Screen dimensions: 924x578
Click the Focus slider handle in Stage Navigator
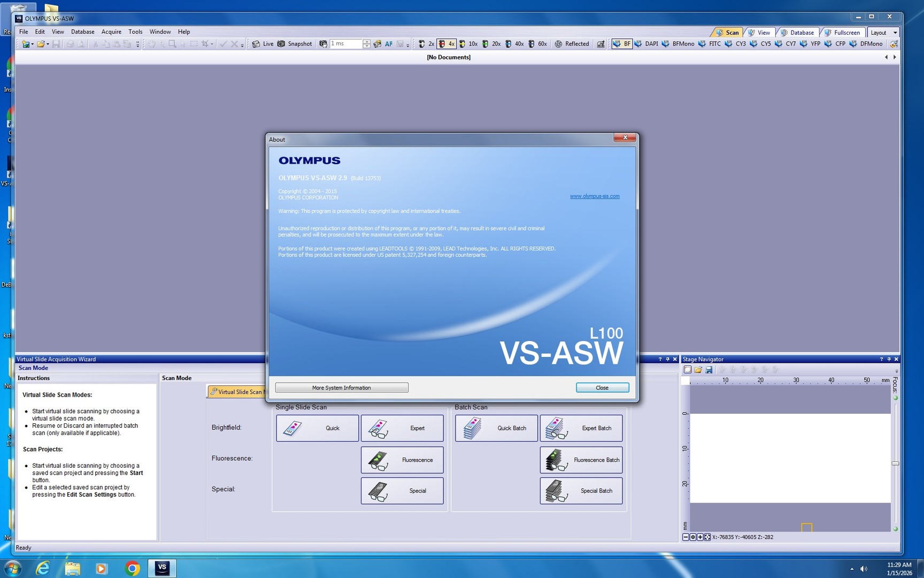(x=895, y=463)
